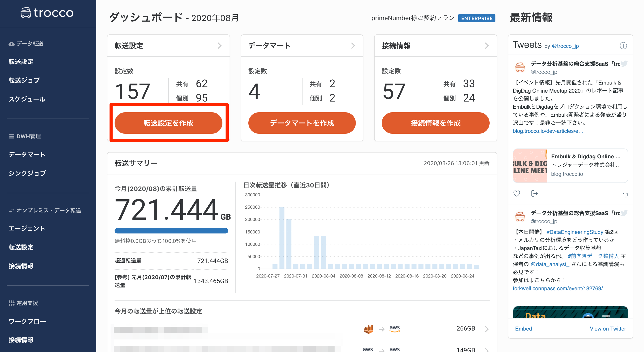Open スケジュール in the sidebar
644x352 pixels.
pos(27,99)
